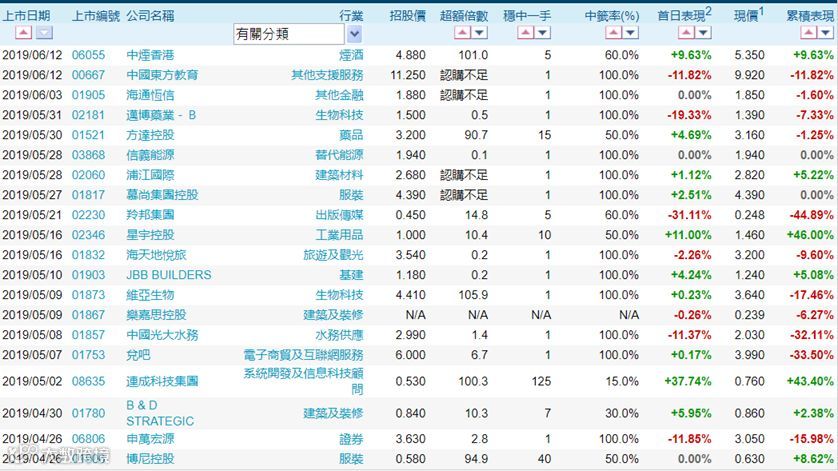Open JBB BUILDERS company link
This screenshot has width=838, height=471.
tap(169, 275)
